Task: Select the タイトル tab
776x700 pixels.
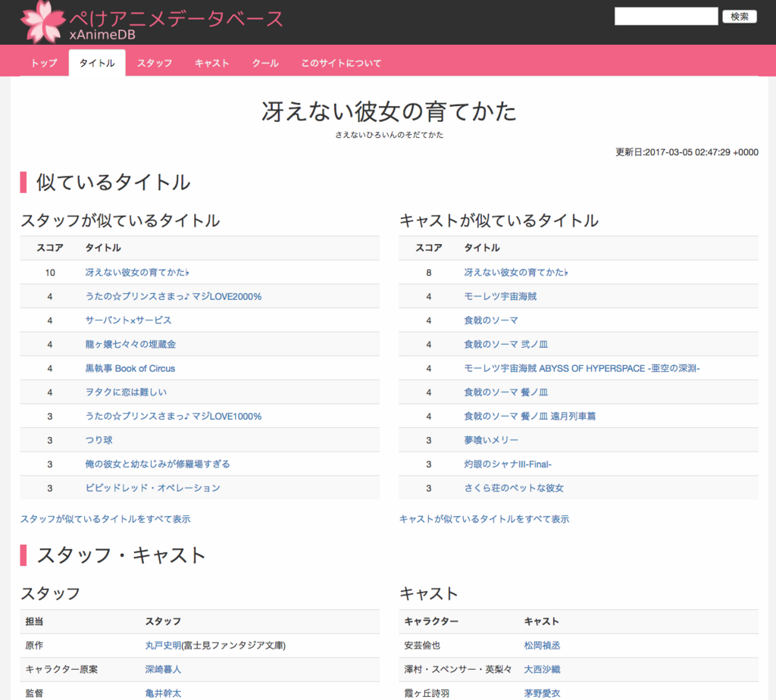Action: tap(97, 63)
